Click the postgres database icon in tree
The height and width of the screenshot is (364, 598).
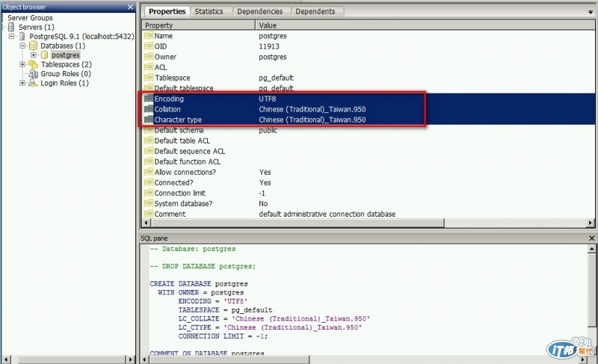45,55
